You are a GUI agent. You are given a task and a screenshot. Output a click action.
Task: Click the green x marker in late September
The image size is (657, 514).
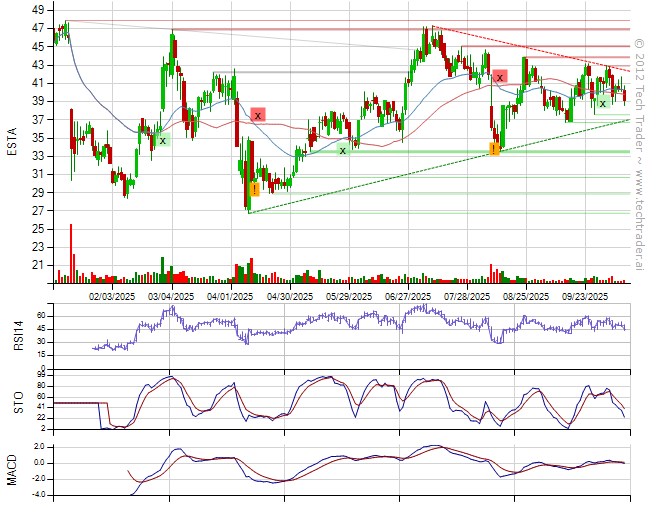(602, 103)
